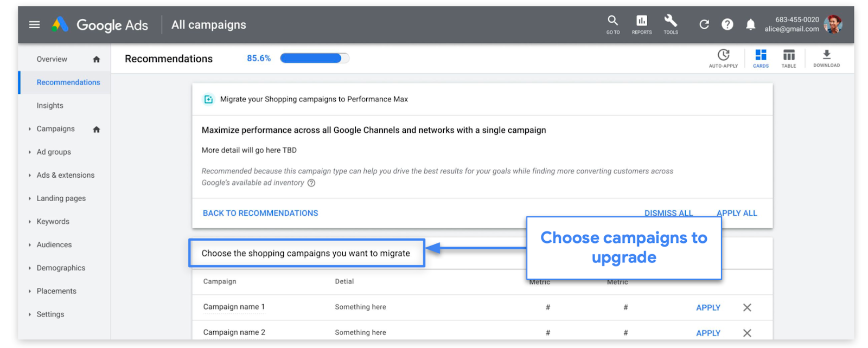Image resolution: width=868 pixels, height=348 pixels.
Task: Open the Landing pages sidebar item
Action: [x=61, y=198]
